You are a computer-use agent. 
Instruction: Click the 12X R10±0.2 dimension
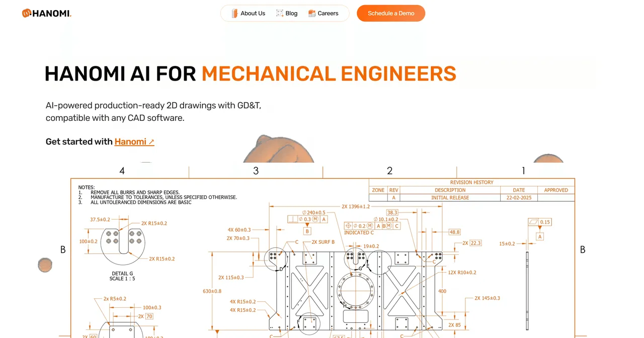tap(462, 273)
